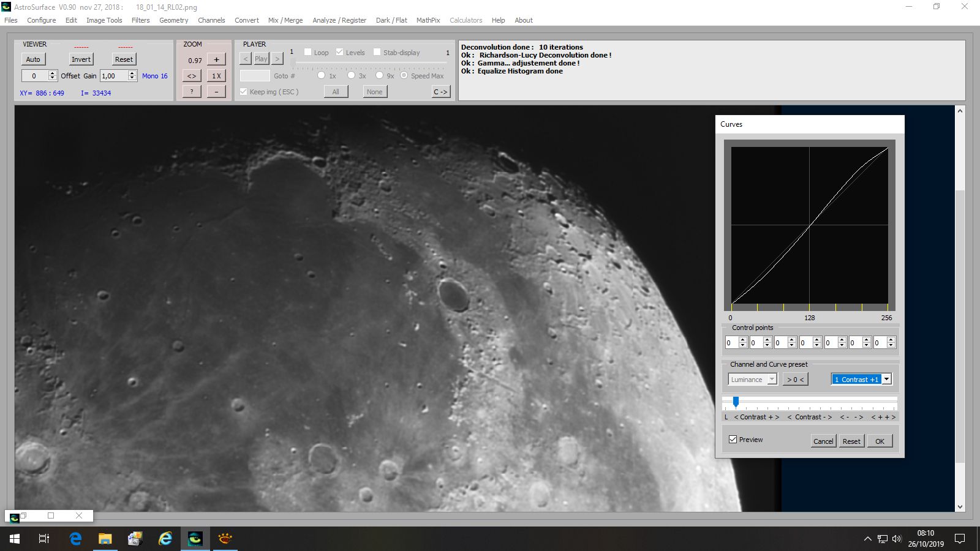
Task: Click the zoom out minus button
Action: 216,91
